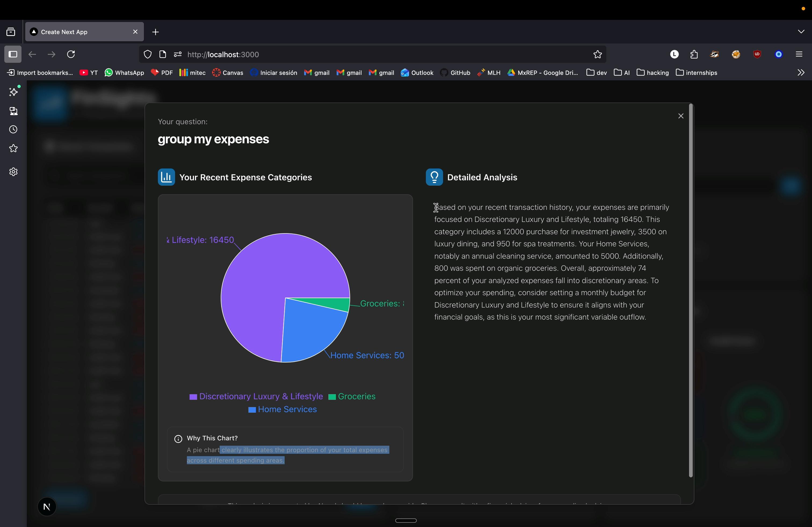Close the expense analysis dialog

pyautogui.click(x=681, y=116)
